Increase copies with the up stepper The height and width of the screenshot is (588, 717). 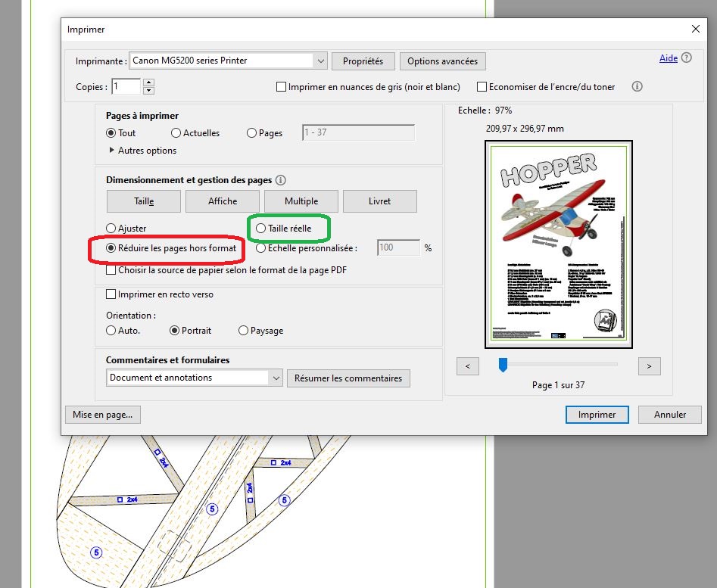pyautogui.click(x=148, y=82)
